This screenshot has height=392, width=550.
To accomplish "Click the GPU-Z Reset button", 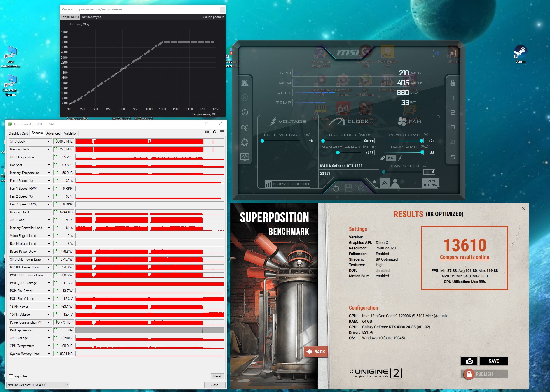I will [x=217, y=376].
